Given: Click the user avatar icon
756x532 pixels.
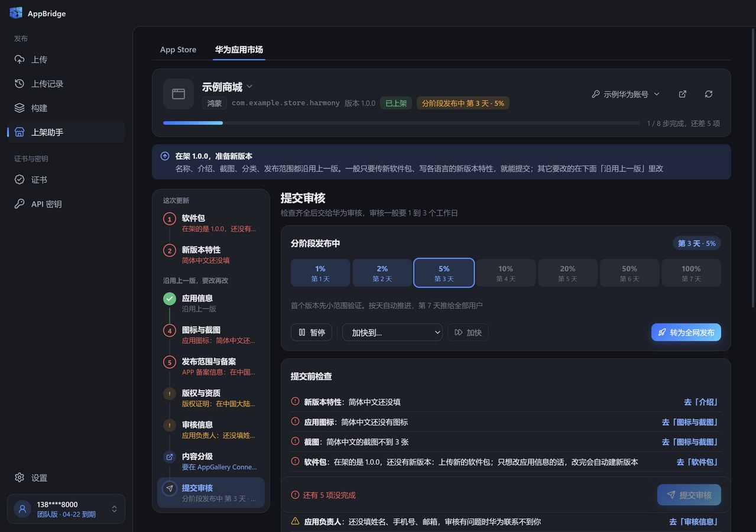Looking at the screenshot, I should 22,509.
